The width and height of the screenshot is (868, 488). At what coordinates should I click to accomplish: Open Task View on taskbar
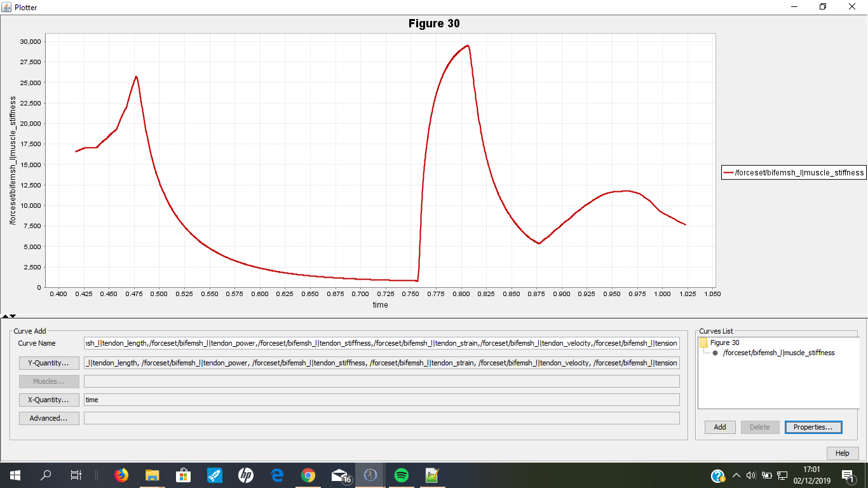76,475
